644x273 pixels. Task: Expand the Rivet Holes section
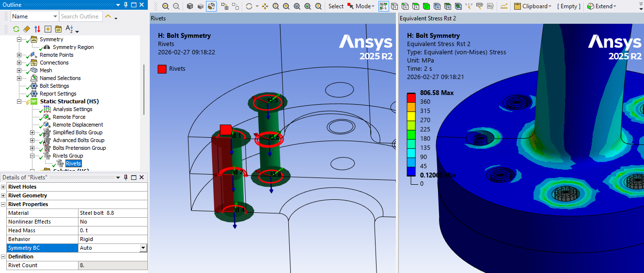[4, 187]
